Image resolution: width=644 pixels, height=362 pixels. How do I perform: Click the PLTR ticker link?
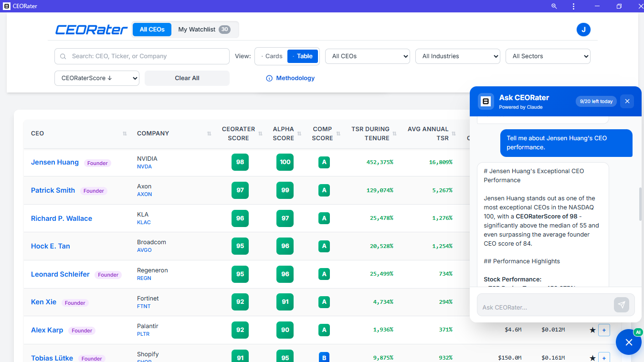pyautogui.click(x=143, y=334)
